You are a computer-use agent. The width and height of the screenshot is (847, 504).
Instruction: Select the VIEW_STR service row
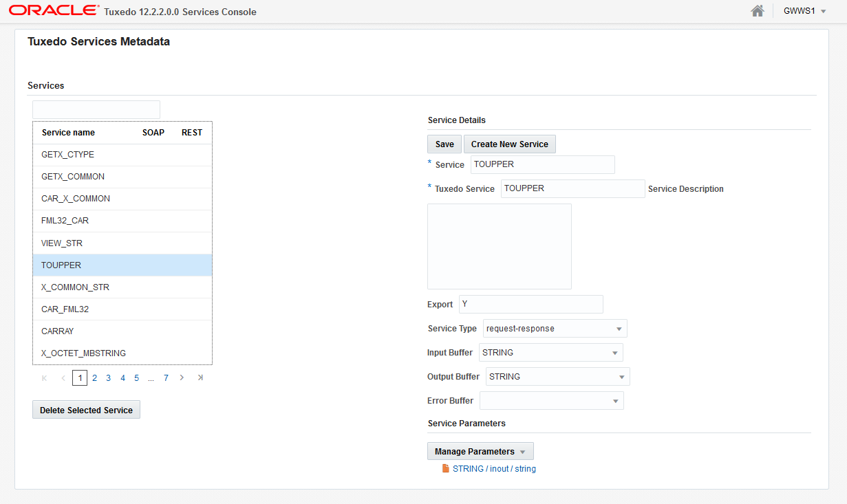(122, 243)
